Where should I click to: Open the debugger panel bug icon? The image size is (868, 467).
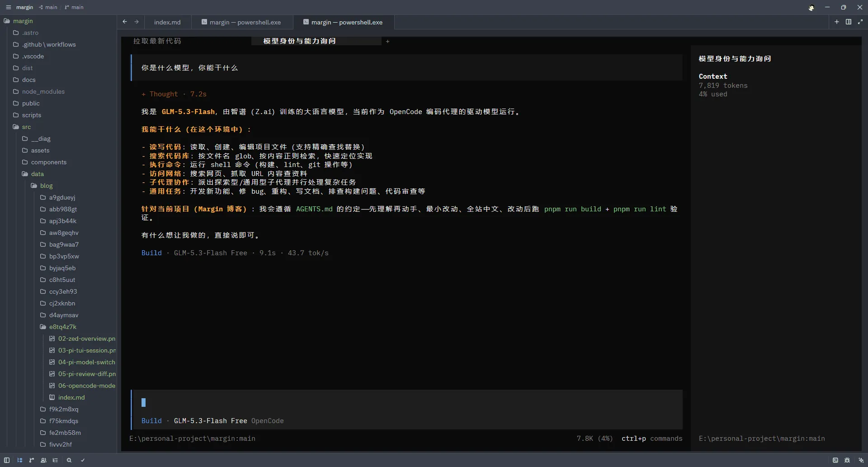pyautogui.click(x=847, y=460)
